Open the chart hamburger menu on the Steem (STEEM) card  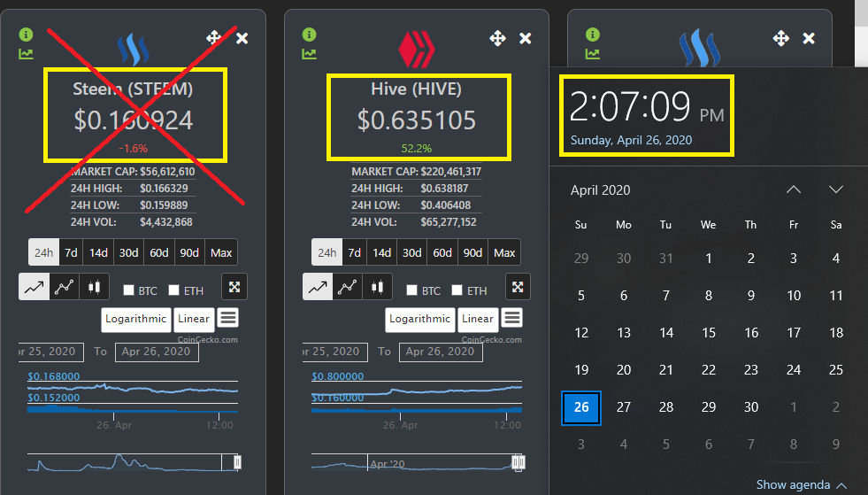coord(228,318)
